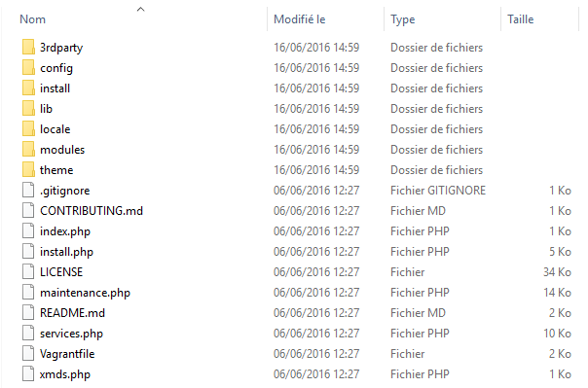
Task: Select the README.md file name
Action: [72, 313]
